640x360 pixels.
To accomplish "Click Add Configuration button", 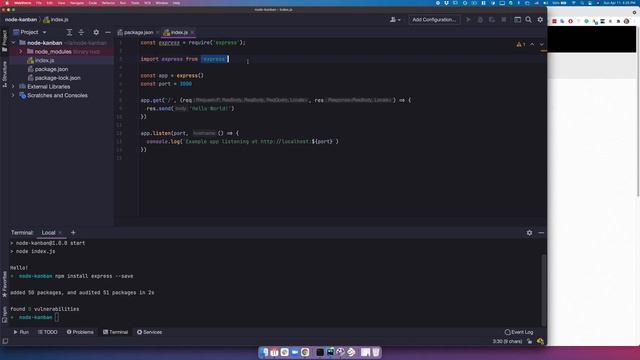I will 434,20.
